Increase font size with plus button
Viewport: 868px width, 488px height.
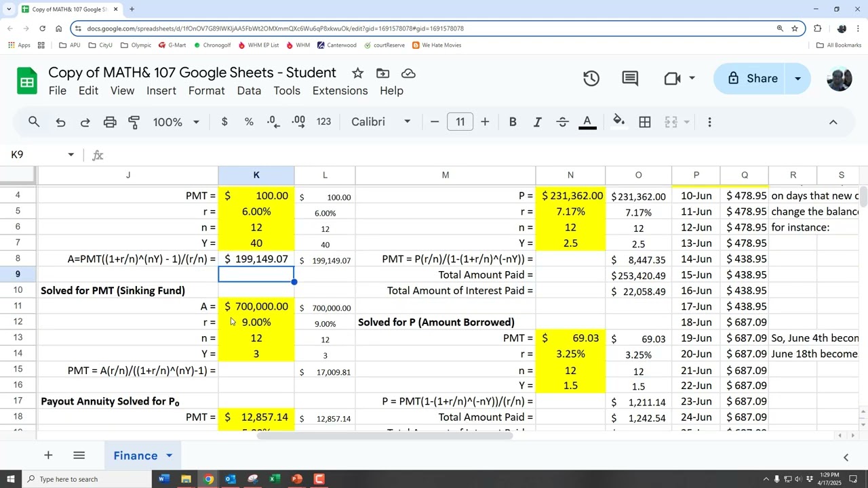(485, 122)
